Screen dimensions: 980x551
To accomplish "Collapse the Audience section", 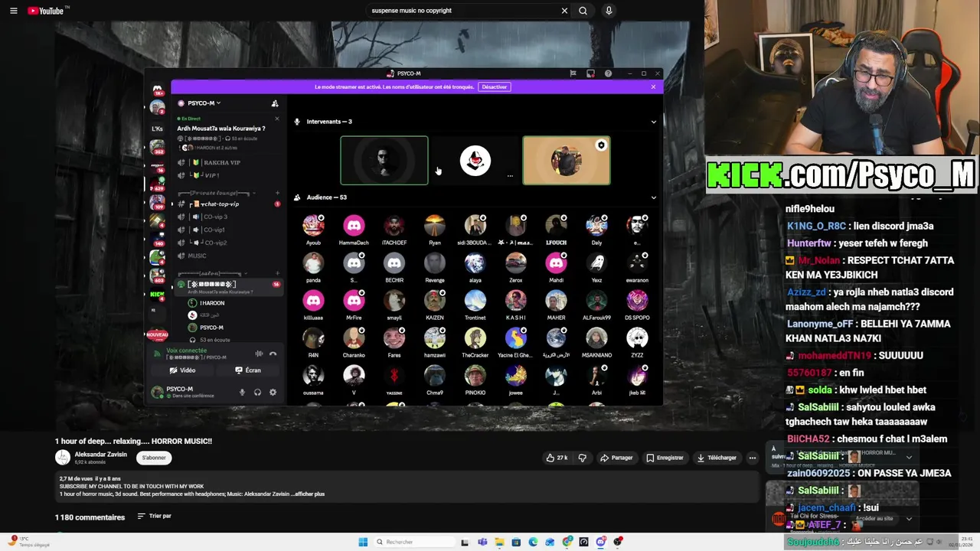I will [653, 197].
